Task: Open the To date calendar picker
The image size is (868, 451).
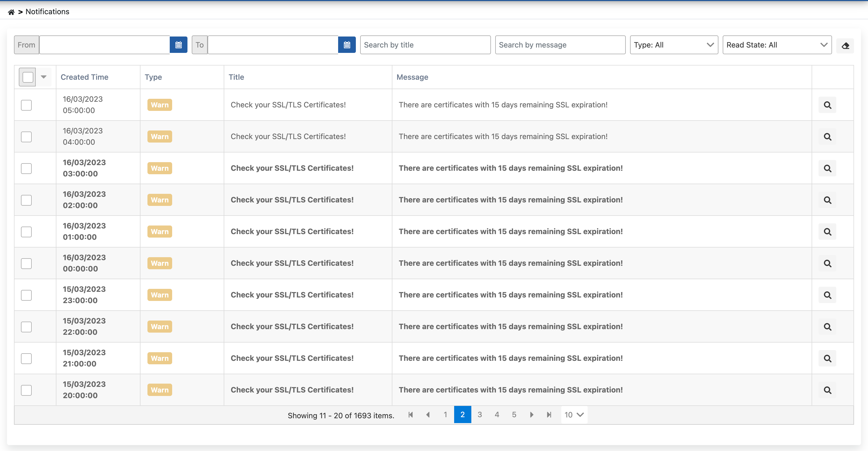Action: click(x=347, y=45)
